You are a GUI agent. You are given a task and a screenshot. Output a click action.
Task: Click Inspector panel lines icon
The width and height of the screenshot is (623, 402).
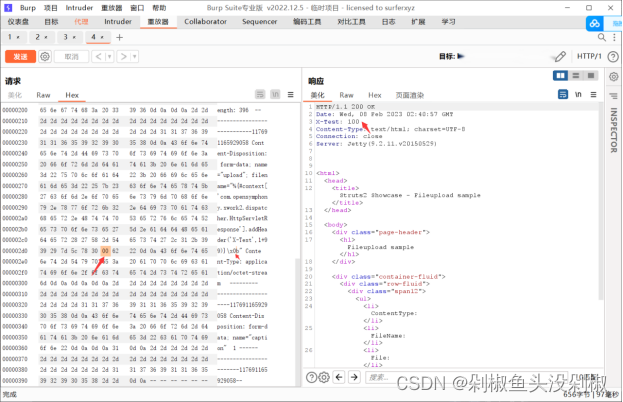click(x=613, y=96)
